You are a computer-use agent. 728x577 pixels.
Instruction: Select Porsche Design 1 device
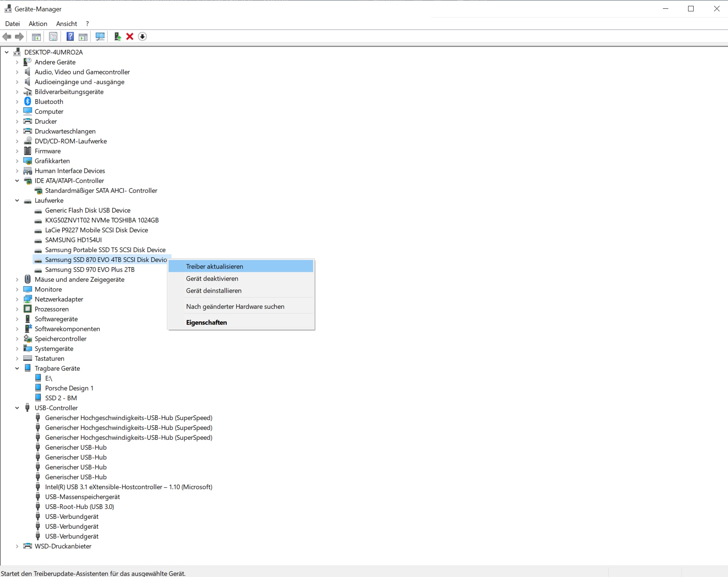(69, 388)
